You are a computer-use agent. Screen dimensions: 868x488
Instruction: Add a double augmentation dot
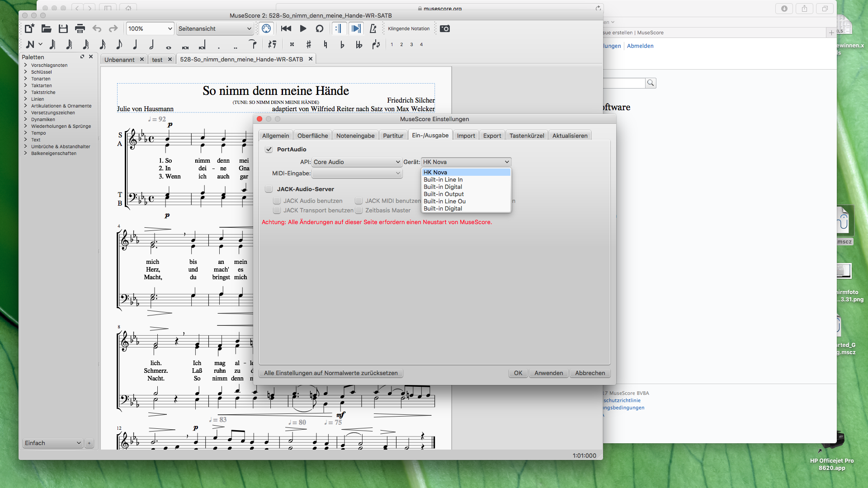point(235,47)
